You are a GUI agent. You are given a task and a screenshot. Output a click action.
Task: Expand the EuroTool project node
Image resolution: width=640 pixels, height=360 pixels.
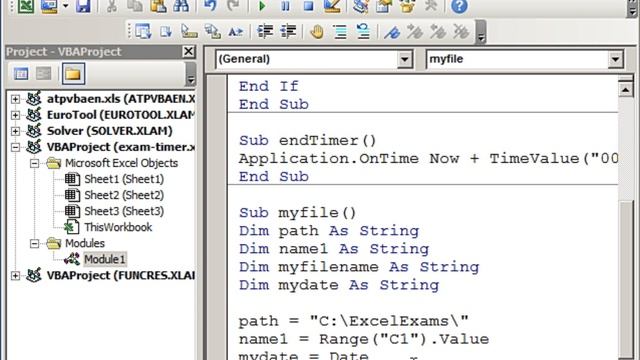[x=15, y=115]
